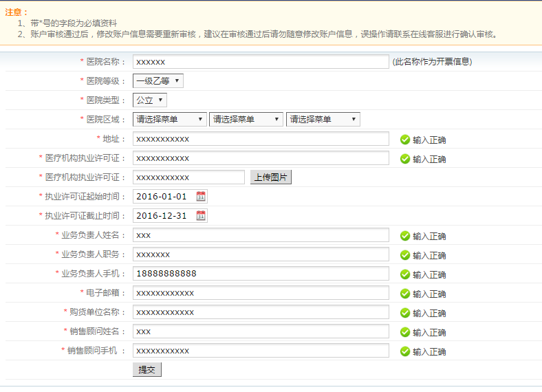The width and height of the screenshot is (542, 392).
Task: Click the 销售顾问姓名 input box
Action: click(x=261, y=331)
